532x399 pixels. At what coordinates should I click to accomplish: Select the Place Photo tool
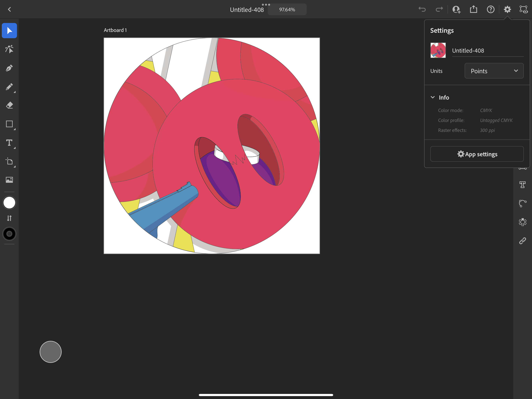9,179
